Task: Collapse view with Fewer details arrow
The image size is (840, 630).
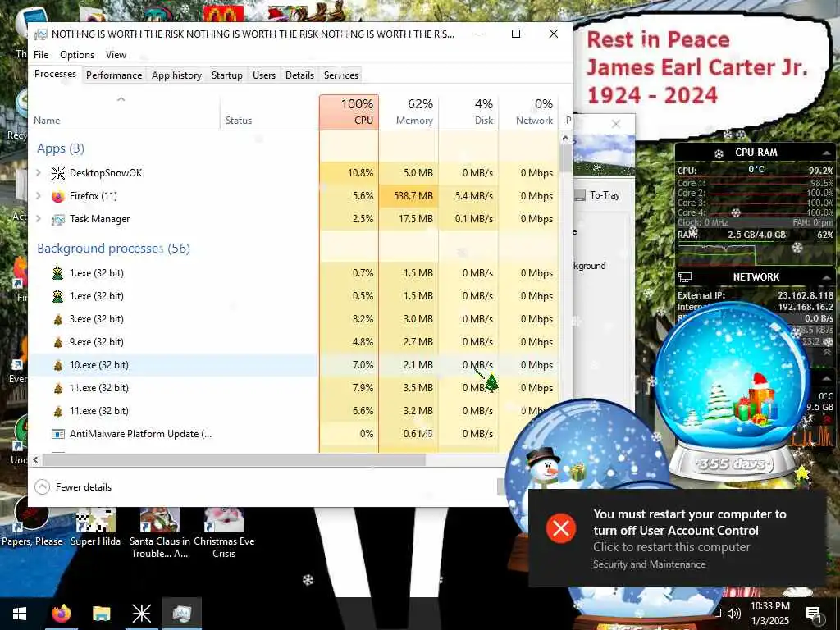Action: click(x=43, y=487)
